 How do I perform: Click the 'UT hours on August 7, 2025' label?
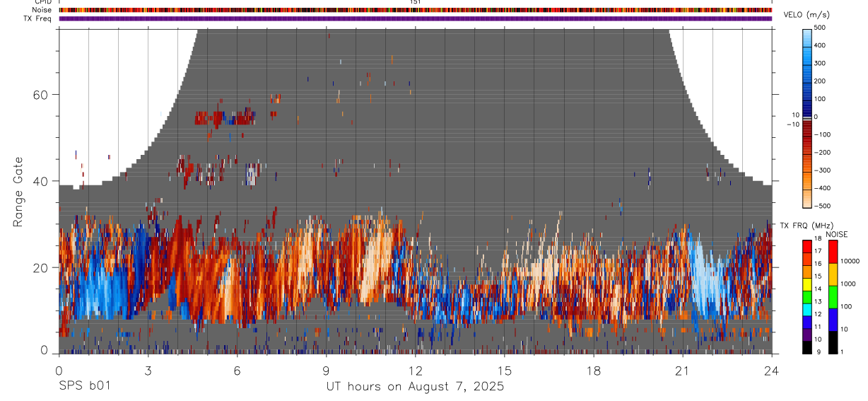(x=415, y=387)
